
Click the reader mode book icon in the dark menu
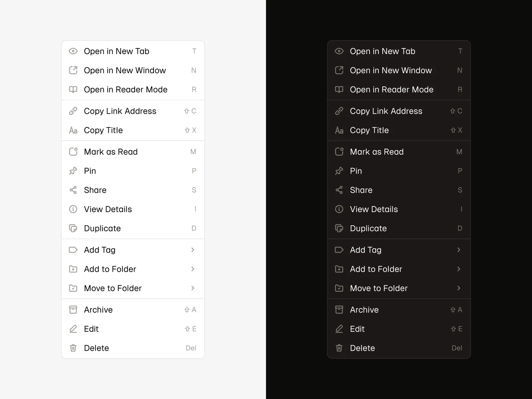pos(339,89)
